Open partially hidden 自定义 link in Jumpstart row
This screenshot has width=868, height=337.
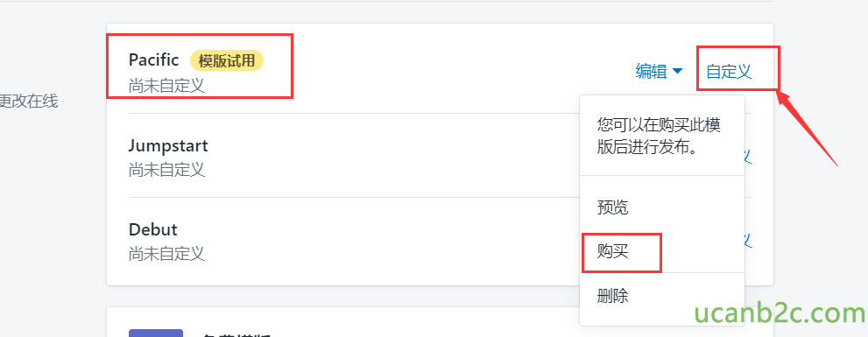click(748, 157)
